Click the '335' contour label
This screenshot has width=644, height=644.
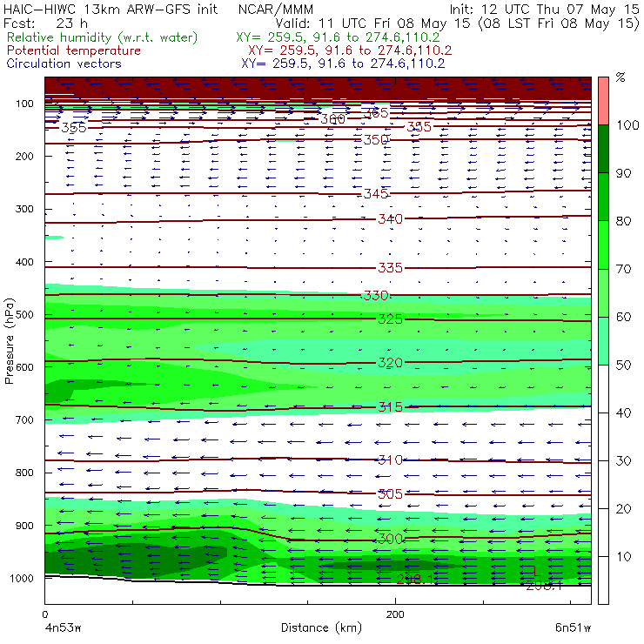[390, 268]
